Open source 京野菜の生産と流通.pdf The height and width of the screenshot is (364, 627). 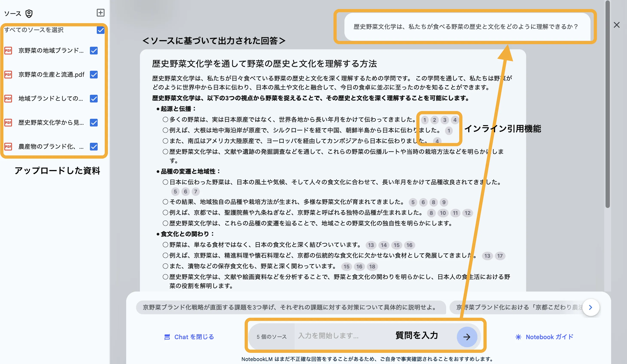(51, 75)
